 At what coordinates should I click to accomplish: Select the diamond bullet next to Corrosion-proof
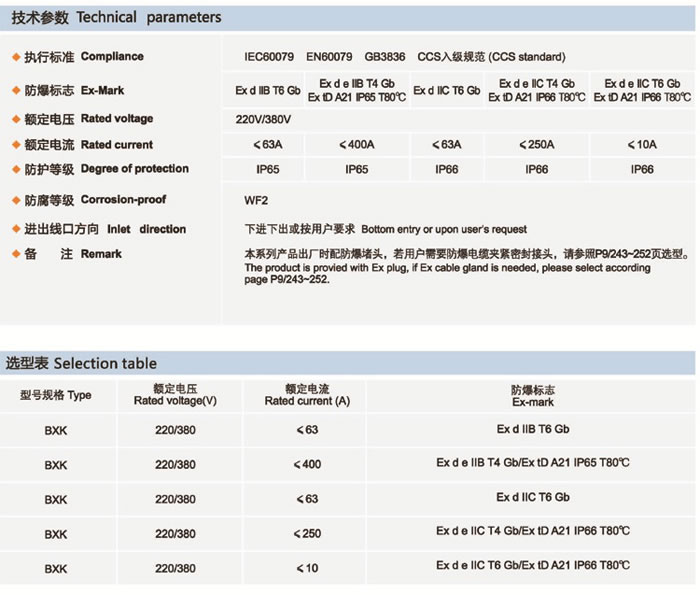point(13,200)
